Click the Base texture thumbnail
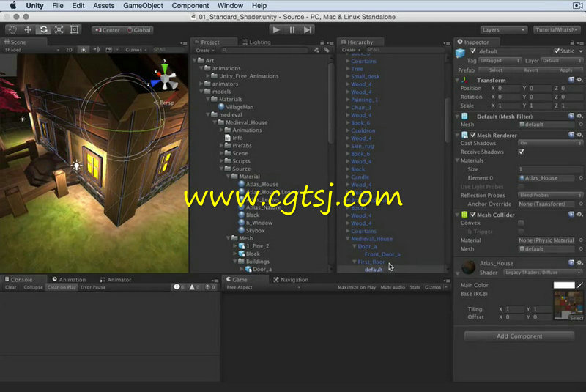 click(x=568, y=306)
